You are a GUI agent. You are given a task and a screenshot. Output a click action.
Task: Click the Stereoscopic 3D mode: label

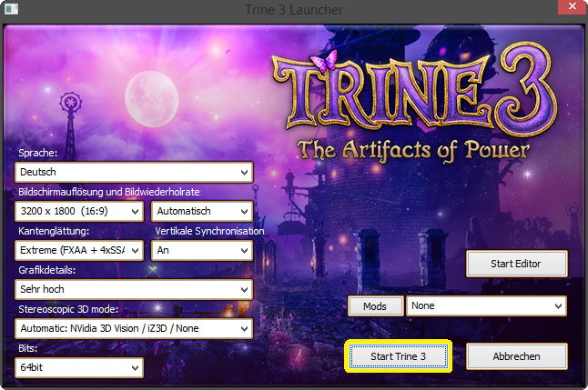[x=68, y=309]
